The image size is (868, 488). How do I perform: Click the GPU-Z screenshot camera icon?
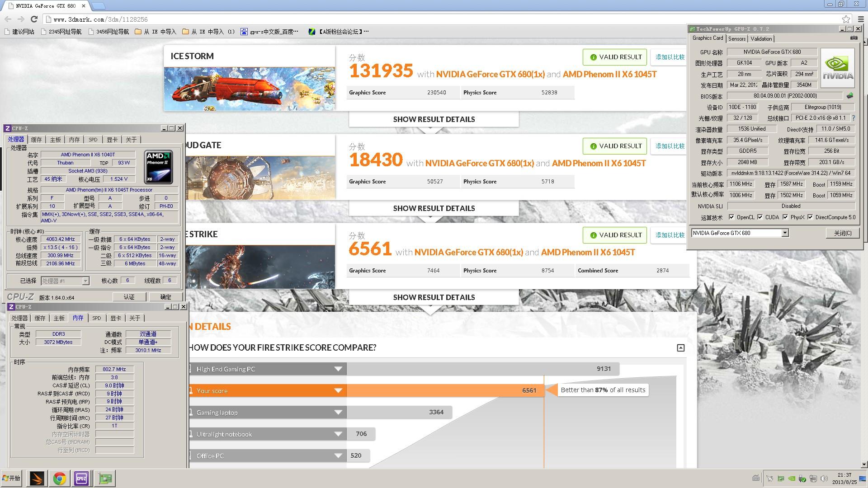854,38
